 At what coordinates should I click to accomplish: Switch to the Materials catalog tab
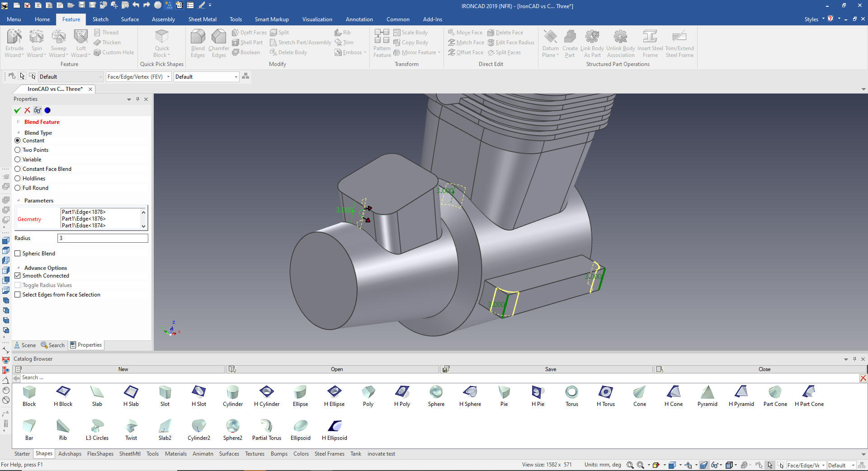175,454
